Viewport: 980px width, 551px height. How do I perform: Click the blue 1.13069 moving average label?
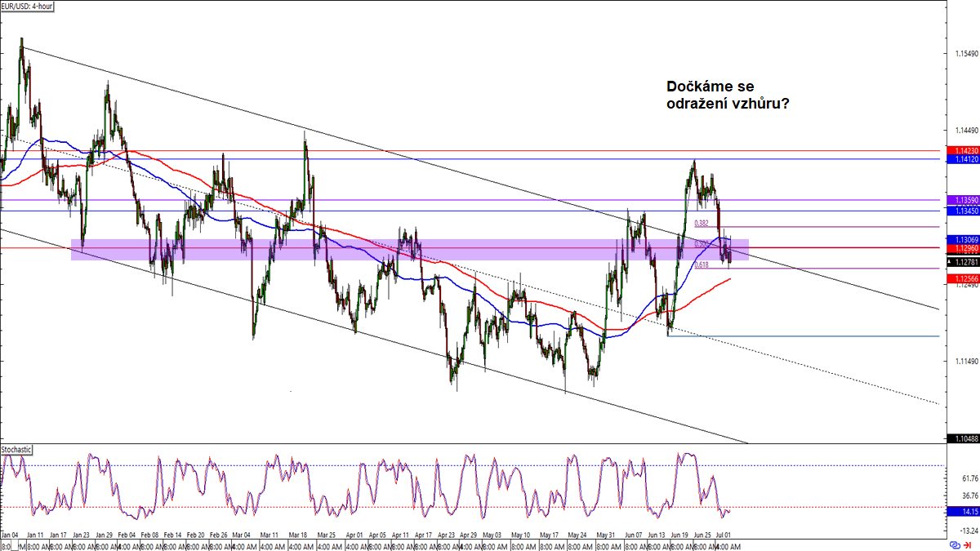point(962,239)
